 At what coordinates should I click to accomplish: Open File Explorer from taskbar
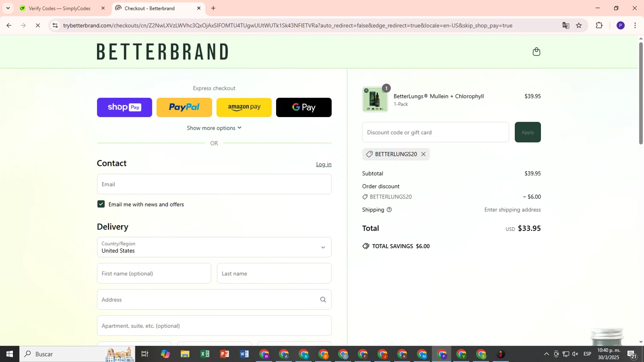point(185,354)
